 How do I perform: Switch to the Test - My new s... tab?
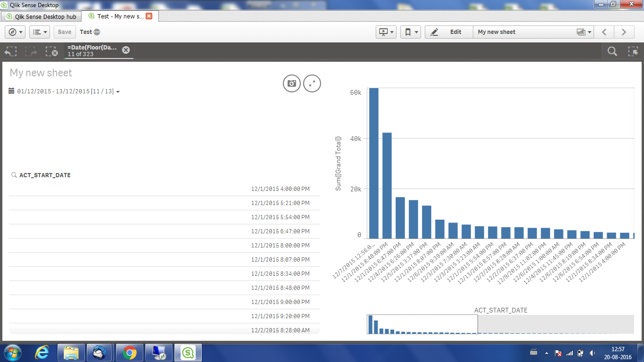coord(120,16)
